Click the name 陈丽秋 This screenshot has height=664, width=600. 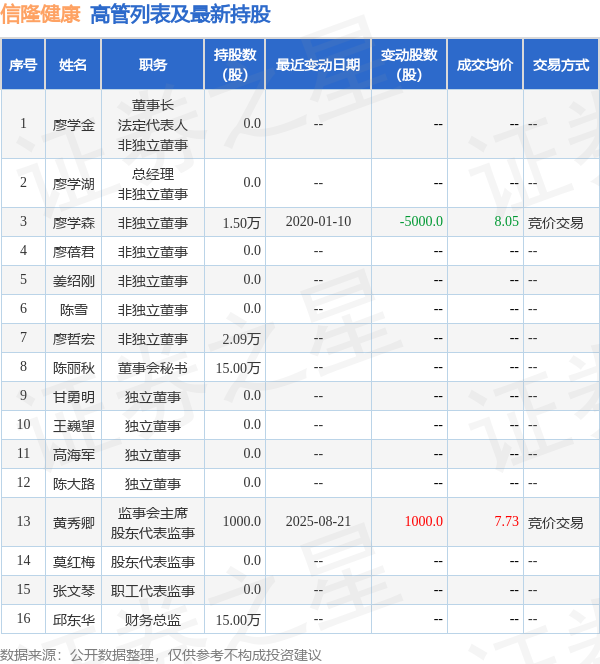point(73,368)
